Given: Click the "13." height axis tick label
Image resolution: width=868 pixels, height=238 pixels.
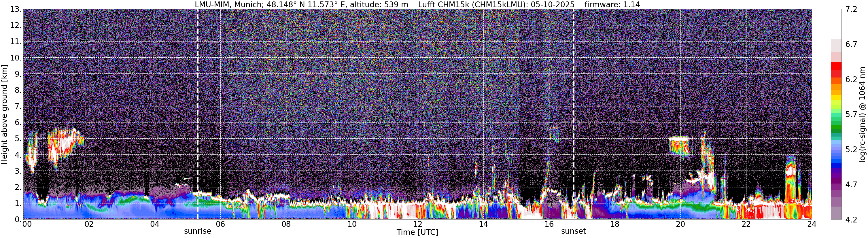Looking at the screenshot, I should coord(16,10).
